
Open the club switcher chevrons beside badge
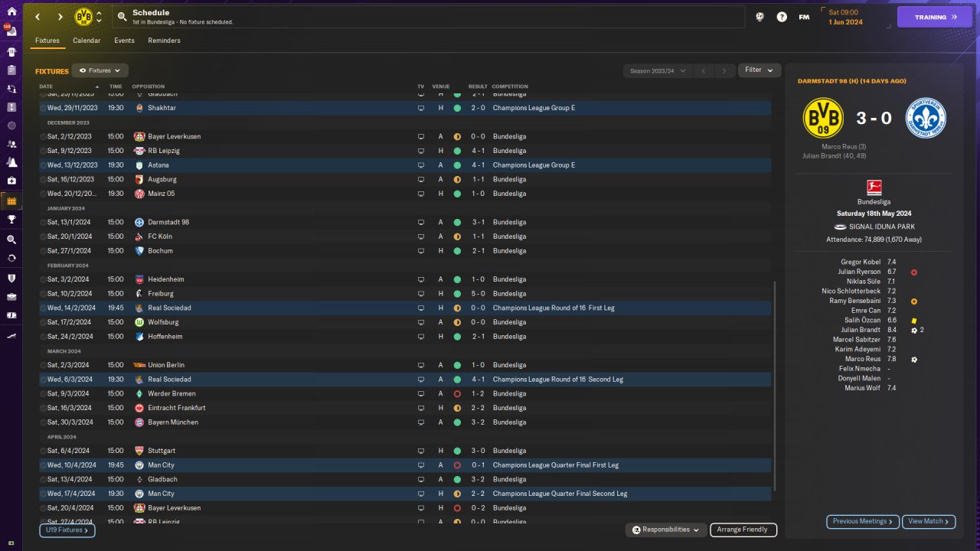click(x=99, y=17)
